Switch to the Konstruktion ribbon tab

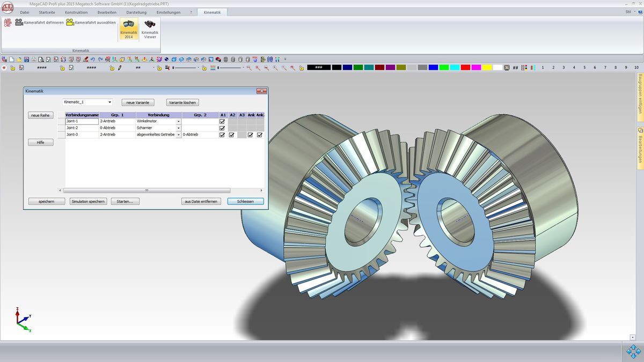(x=76, y=12)
